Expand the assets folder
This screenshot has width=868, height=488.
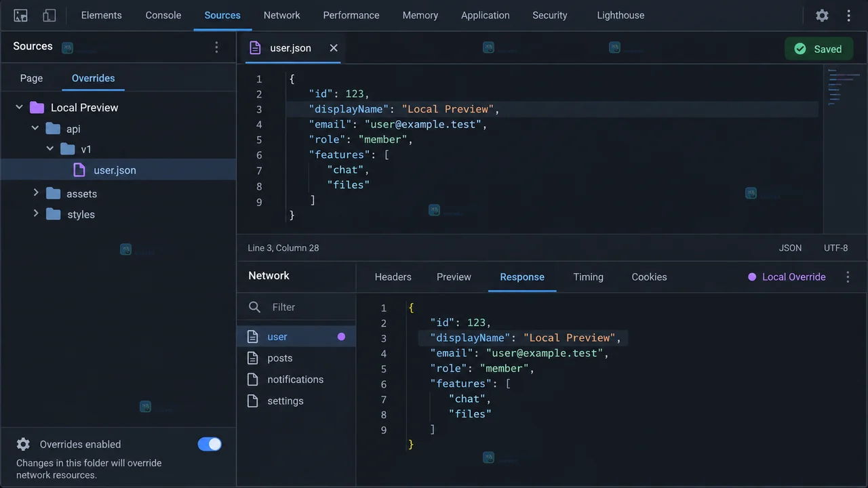coord(36,193)
